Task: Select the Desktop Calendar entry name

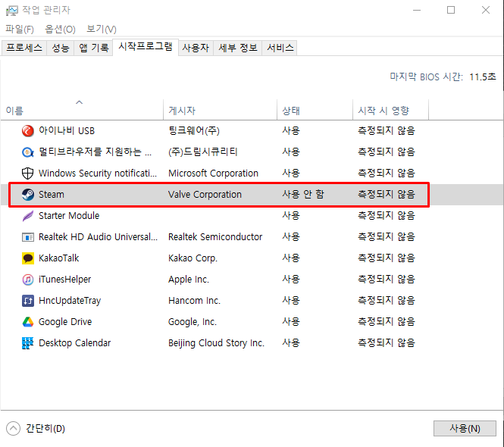Action: point(74,343)
